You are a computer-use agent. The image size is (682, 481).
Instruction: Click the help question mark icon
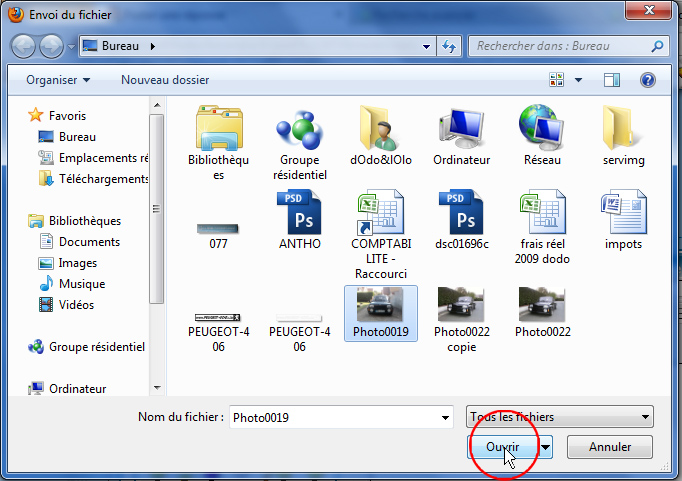(x=647, y=79)
